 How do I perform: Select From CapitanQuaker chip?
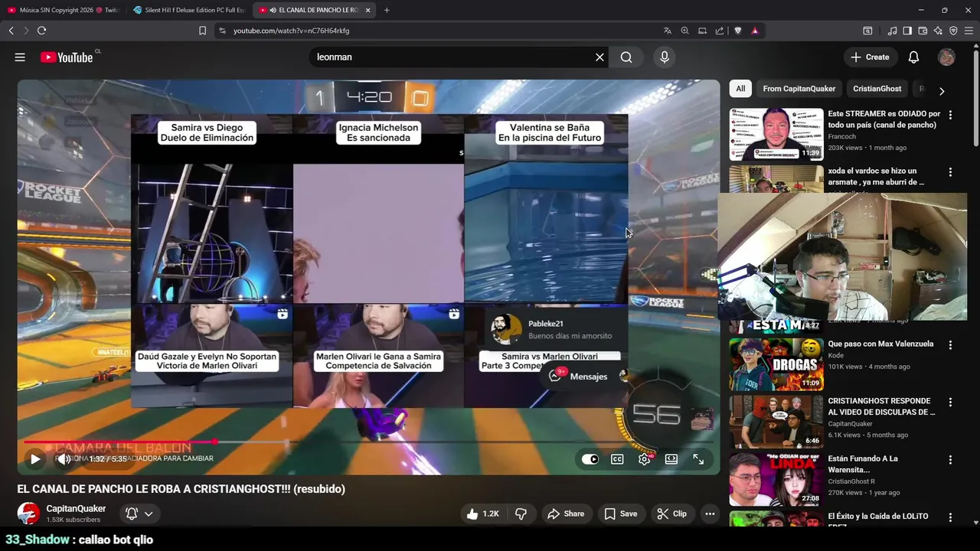click(799, 89)
